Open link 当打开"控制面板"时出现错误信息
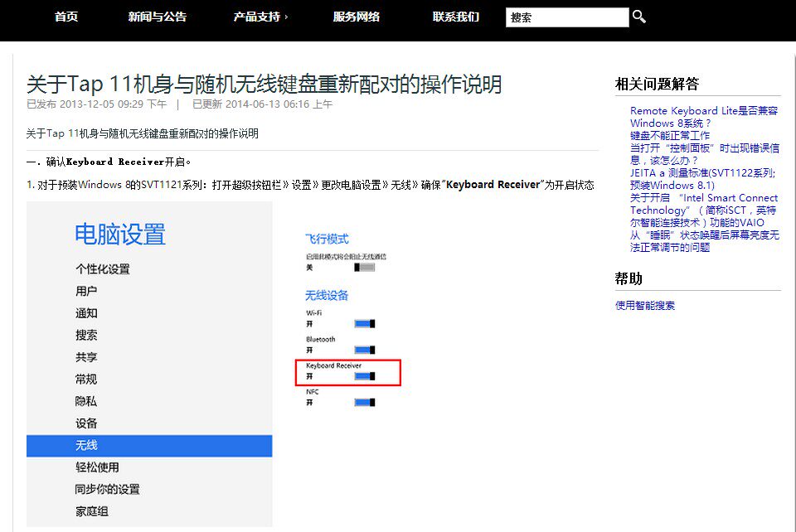The width and height of the screenshot is (796, 532). (704, 154)
